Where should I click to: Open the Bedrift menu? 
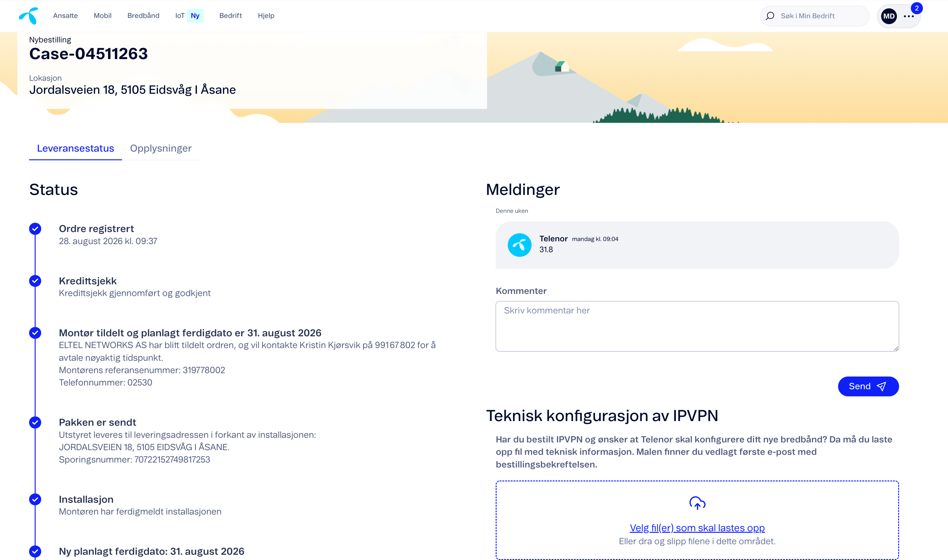point(231,15)
